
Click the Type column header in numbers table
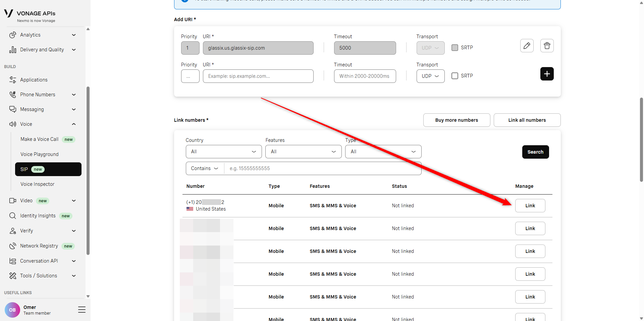pyautogui.click(x=274, y=186)
